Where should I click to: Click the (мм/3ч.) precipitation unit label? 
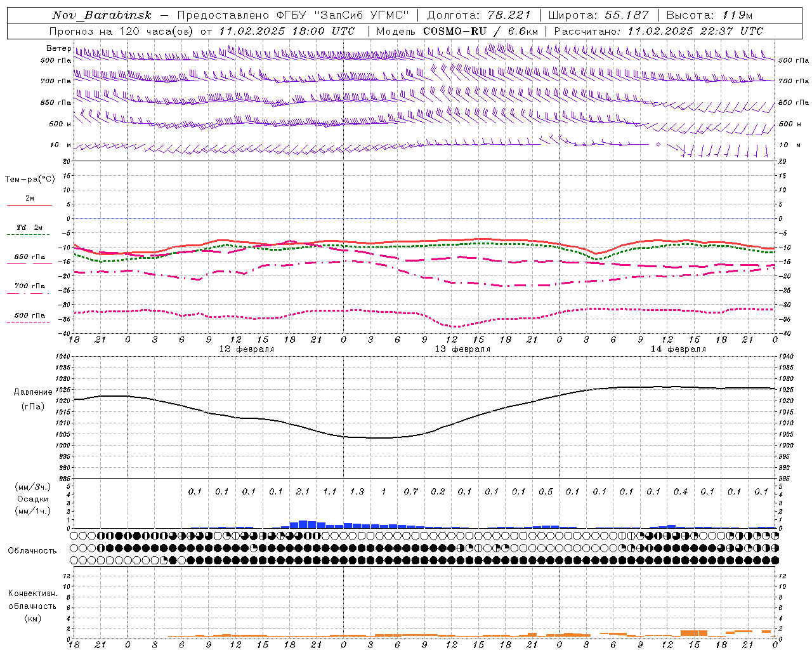pos(33,487)
